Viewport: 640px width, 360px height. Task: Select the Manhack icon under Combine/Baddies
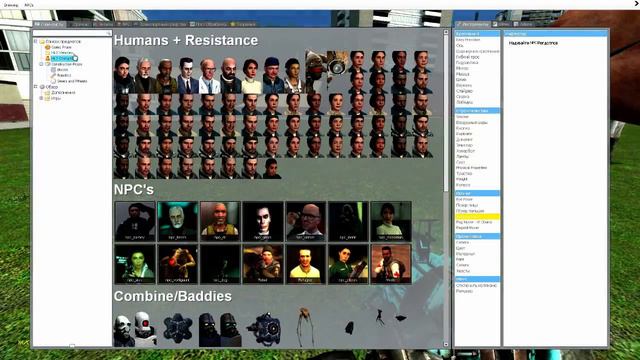point(178,328)
